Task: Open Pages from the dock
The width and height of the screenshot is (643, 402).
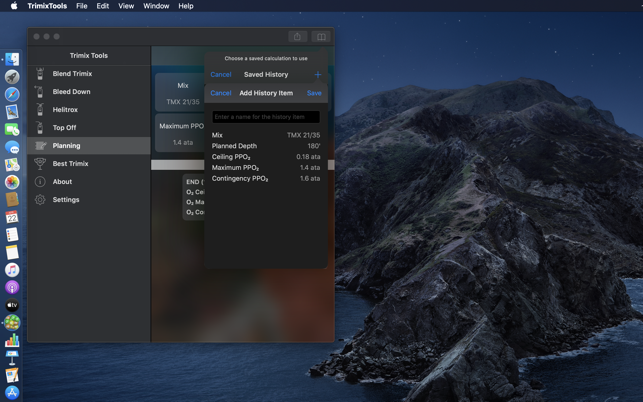Action: (12, 375)
